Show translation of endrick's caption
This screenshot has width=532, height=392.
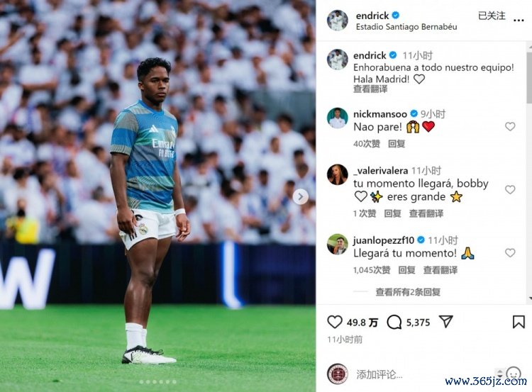pyautogui.click(x=370, y=89)
